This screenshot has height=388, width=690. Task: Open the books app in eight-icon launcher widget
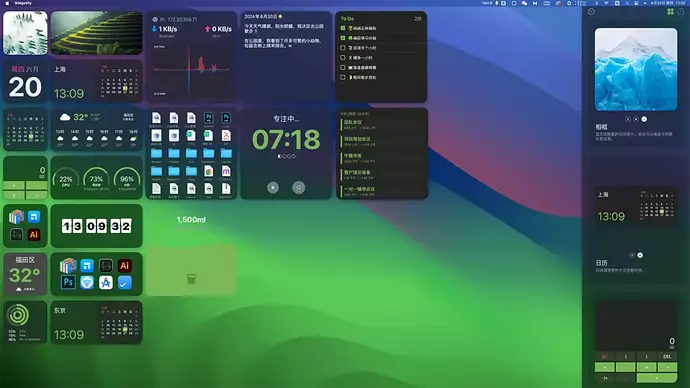(68, 265)
